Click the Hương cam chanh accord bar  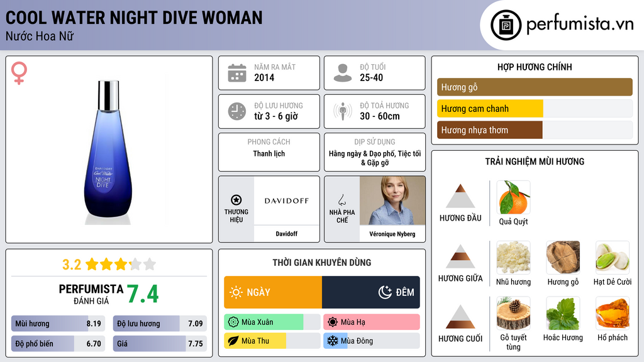(535, 109)
